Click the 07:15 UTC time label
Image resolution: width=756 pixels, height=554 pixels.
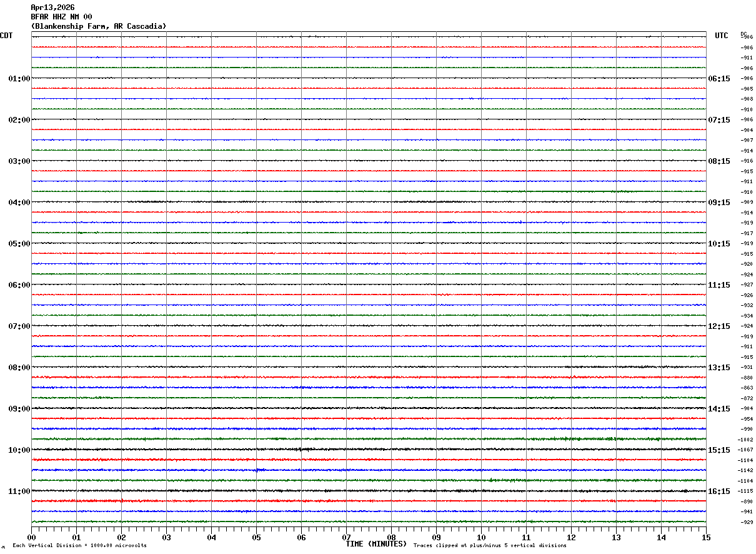pos(719,120)
